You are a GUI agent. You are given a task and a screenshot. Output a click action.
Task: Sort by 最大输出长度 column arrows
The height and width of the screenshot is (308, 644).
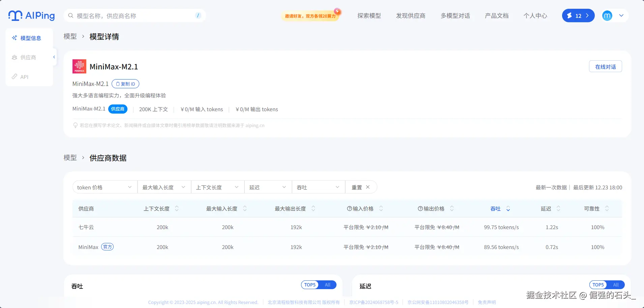pyautogui.click(x=313, y=209)
